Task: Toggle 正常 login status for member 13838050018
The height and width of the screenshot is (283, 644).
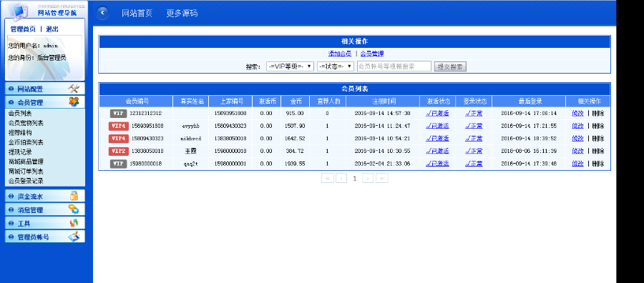Action: pyautogui.click(x=474, y=151)
